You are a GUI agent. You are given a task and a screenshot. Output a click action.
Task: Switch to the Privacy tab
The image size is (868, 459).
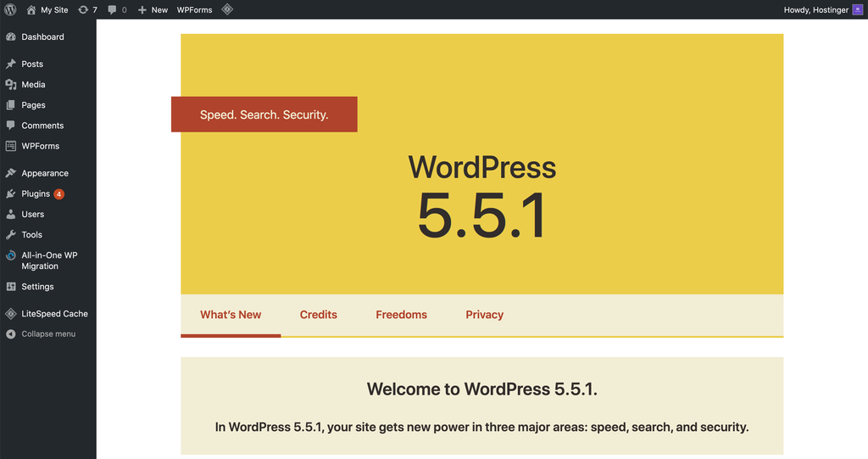point(484,315)
